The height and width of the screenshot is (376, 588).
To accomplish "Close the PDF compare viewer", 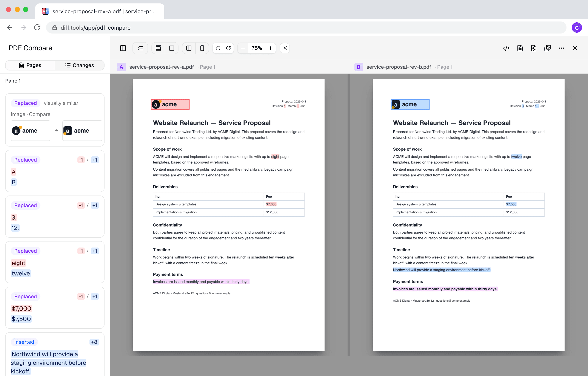I will (575, 48).
